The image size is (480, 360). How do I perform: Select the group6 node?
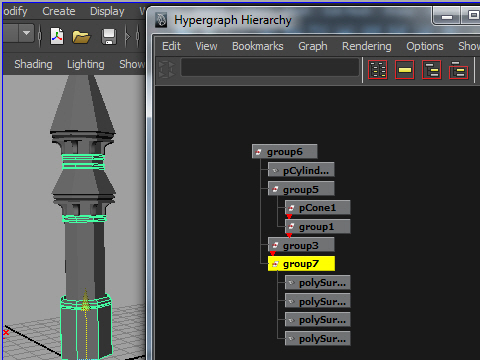click(x=285, y=152)
